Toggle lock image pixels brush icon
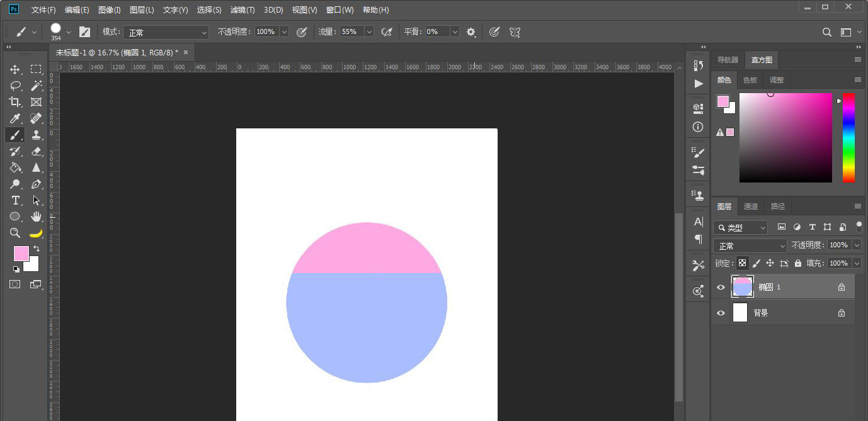Viewport: 868px width, 421px height. (x=757, y=263)
